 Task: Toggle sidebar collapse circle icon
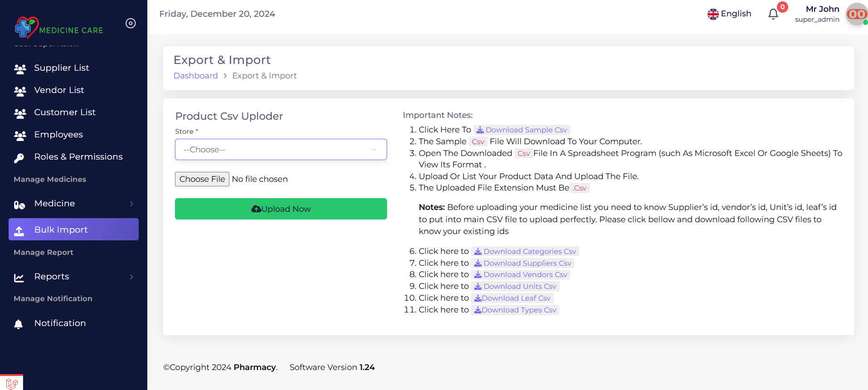[131, 23]
